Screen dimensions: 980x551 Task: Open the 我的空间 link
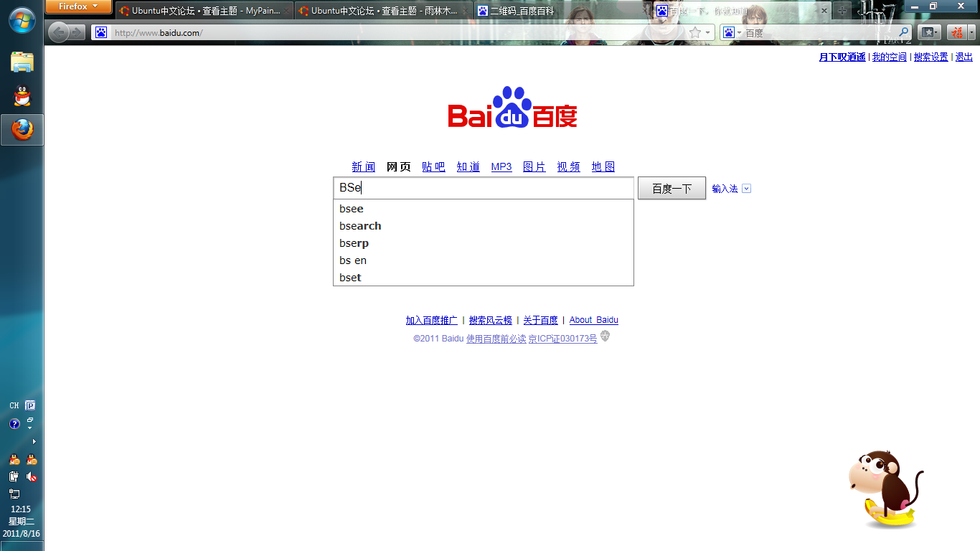890,57
